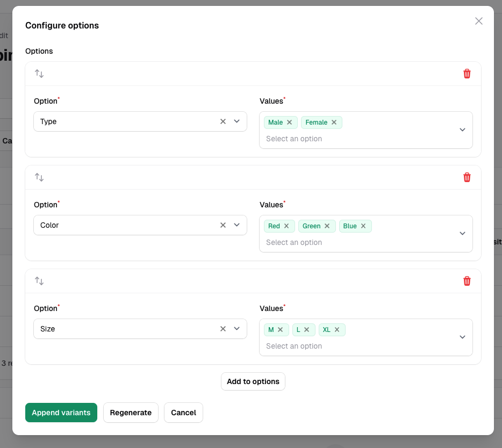Click reorder arrows on the Color option
This screenshot has height=448, width=502.
(x=39, y=177)
